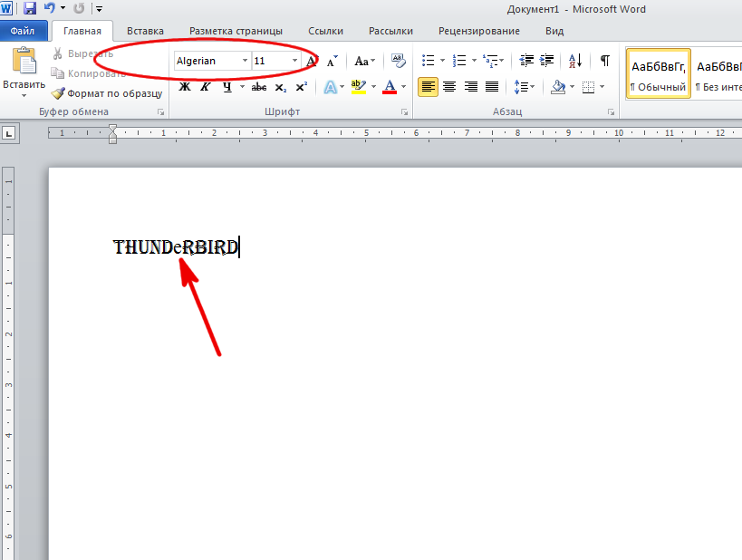Screen dimensions: 742x560
Task: Click the font size field showing 11
Action: pyautogui.click(x=272, y=61)
